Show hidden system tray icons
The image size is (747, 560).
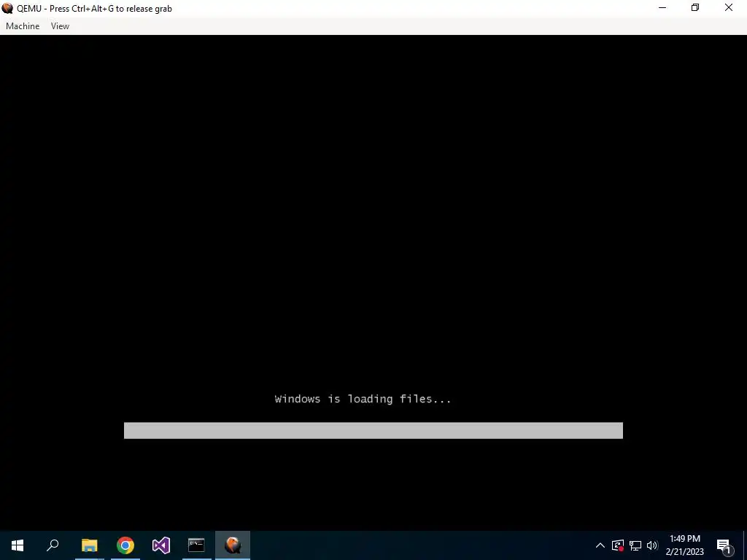(600, 545)
